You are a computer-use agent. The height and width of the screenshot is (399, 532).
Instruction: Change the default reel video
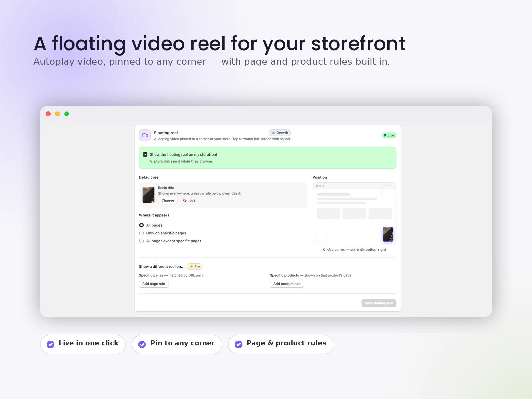point(168,200)
